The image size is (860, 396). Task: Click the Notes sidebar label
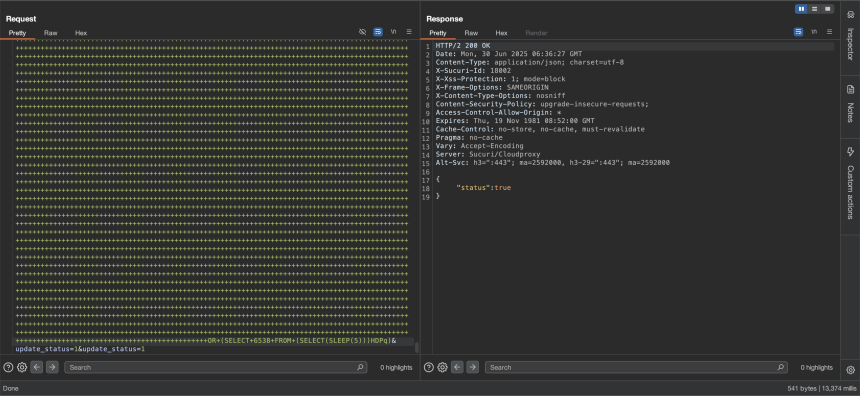tap(851, 112)
